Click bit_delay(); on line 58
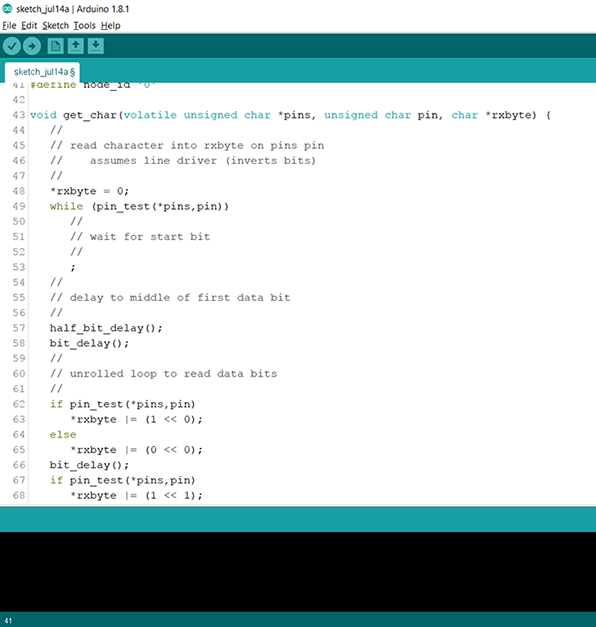 [89, 343]
